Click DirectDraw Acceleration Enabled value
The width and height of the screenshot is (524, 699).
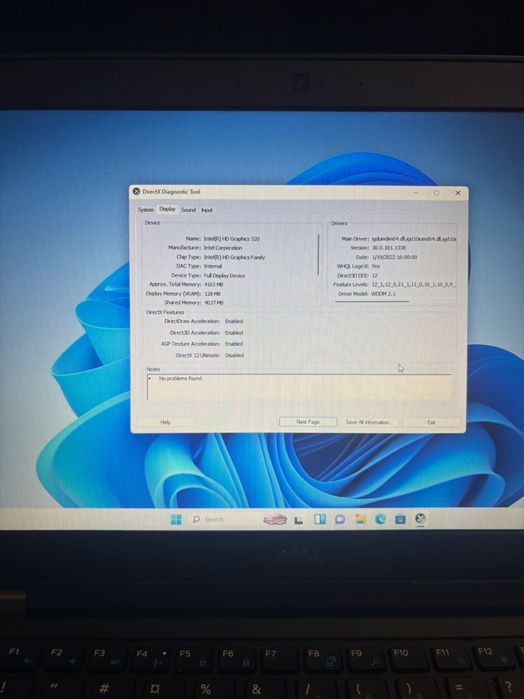point(234,321)
